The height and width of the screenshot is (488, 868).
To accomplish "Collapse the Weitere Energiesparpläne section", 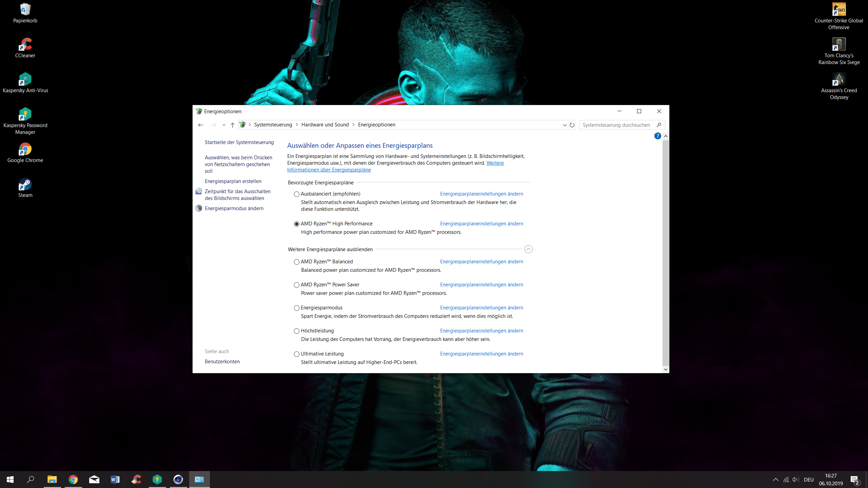I will click(528, 249).
